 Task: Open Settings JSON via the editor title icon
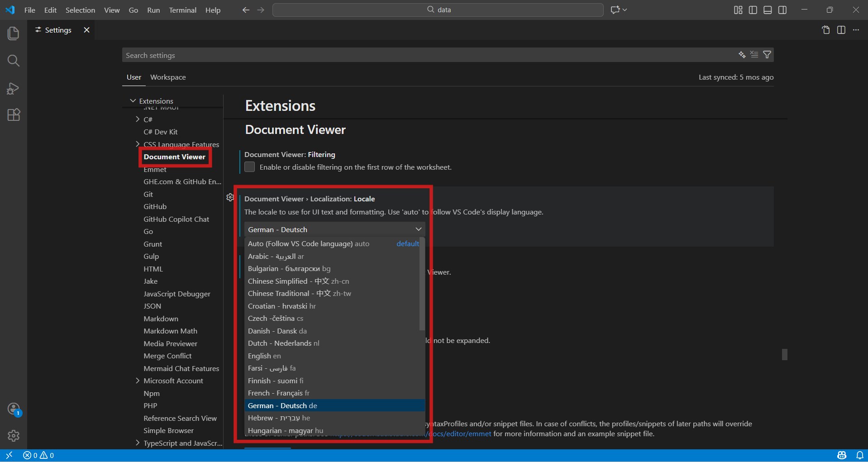coord(826,30)
